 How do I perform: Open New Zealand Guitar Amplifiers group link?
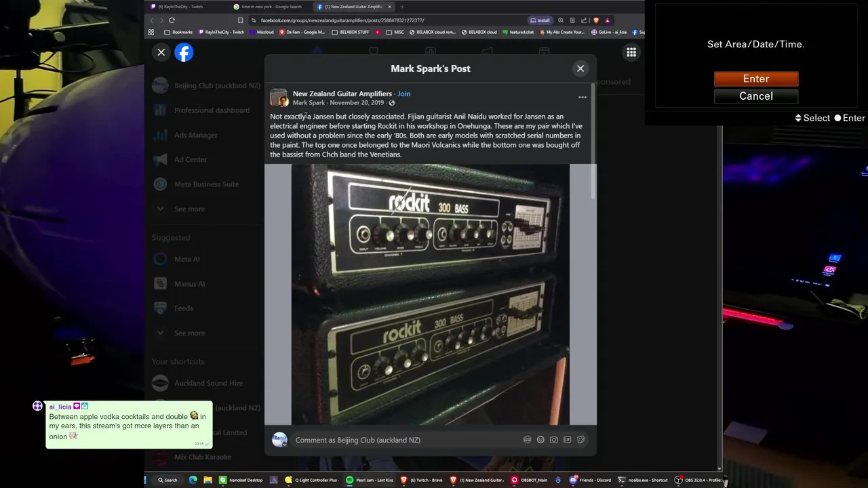click(342, 94)
